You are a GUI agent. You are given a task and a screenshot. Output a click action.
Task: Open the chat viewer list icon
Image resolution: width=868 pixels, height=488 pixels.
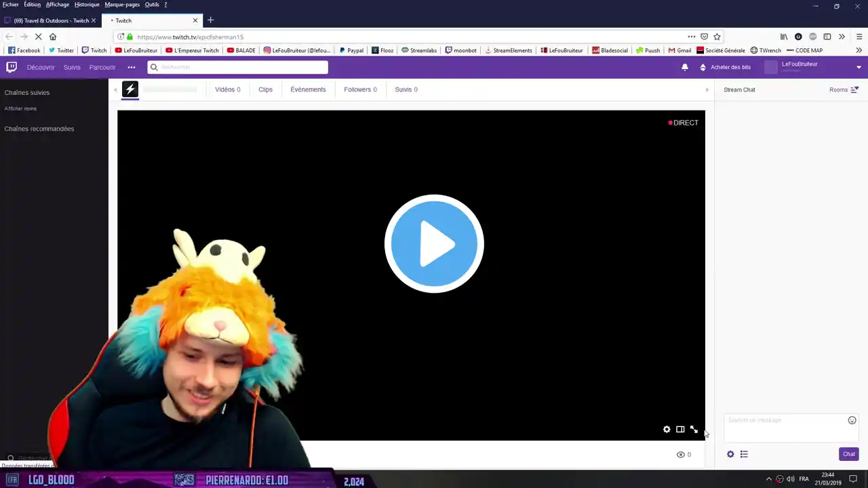pos(744,454)
